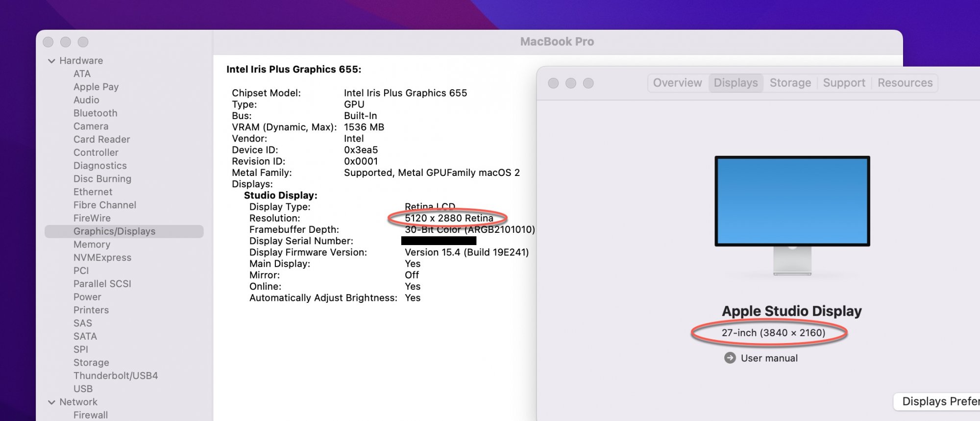Select Card Reader in the sidebar
Screen dimensions: 980x421
click(x=102, y=140)
